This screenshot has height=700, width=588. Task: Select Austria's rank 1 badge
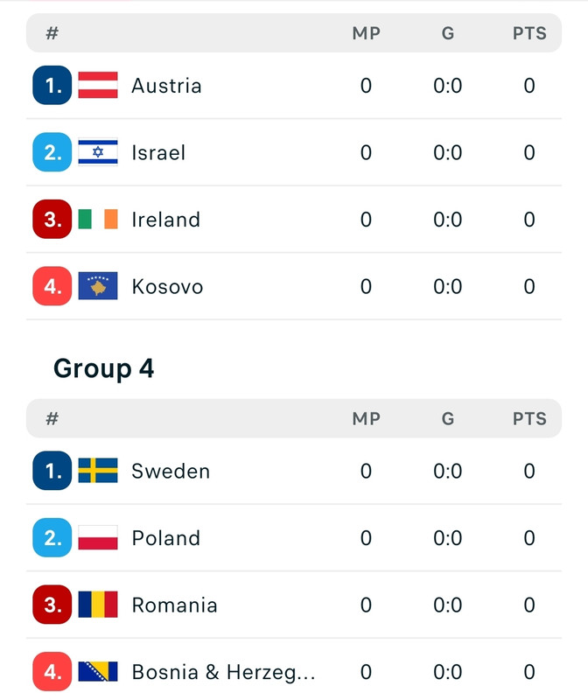(52, 85)
